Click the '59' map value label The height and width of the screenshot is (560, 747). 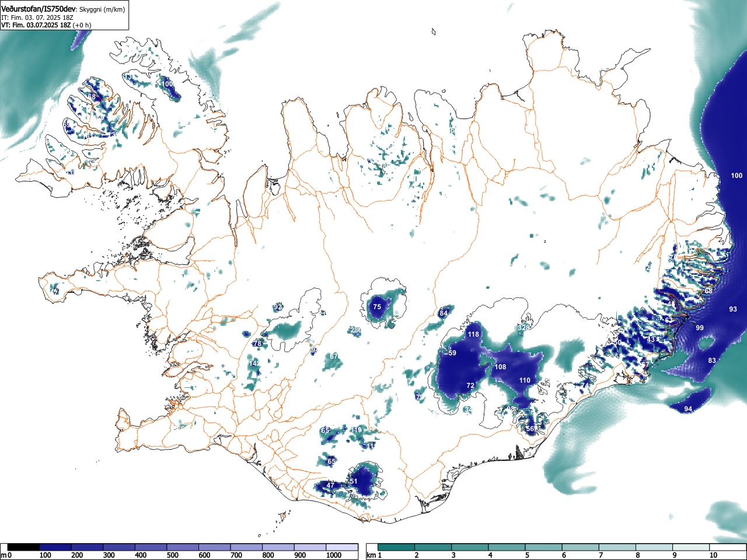click(x=452, y=353)
